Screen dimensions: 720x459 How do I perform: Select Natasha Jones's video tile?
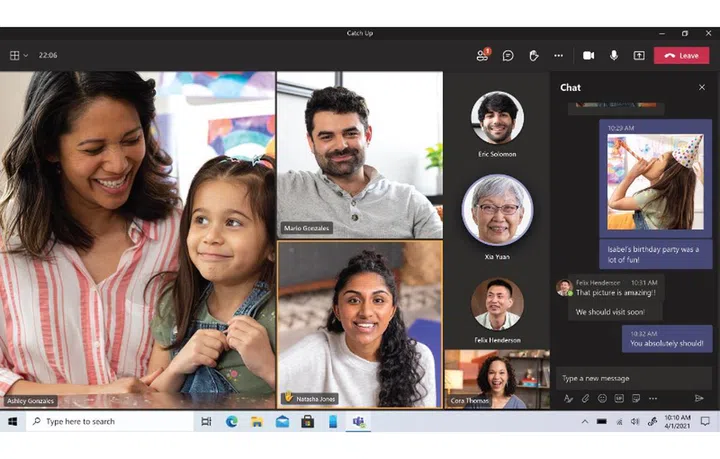[360, 325]
